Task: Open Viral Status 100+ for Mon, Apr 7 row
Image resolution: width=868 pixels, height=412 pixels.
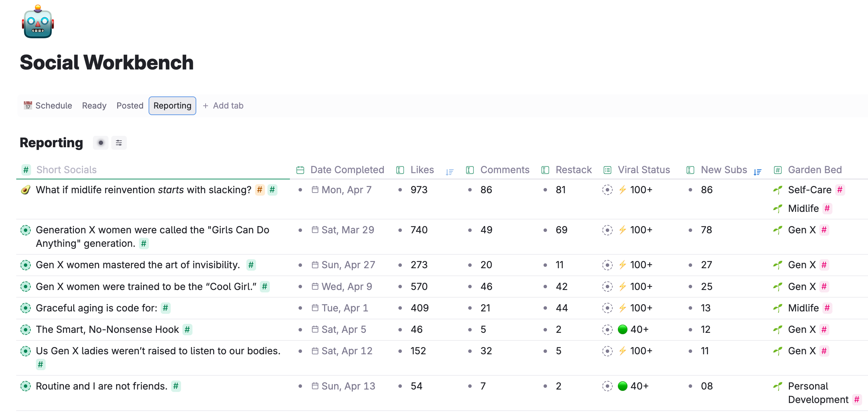Action: coord(641,190)
